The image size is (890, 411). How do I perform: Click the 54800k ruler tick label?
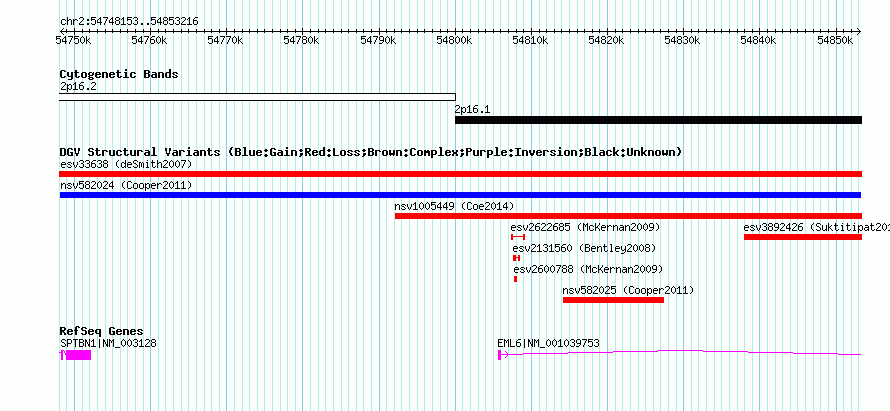[x=454, y=40]
